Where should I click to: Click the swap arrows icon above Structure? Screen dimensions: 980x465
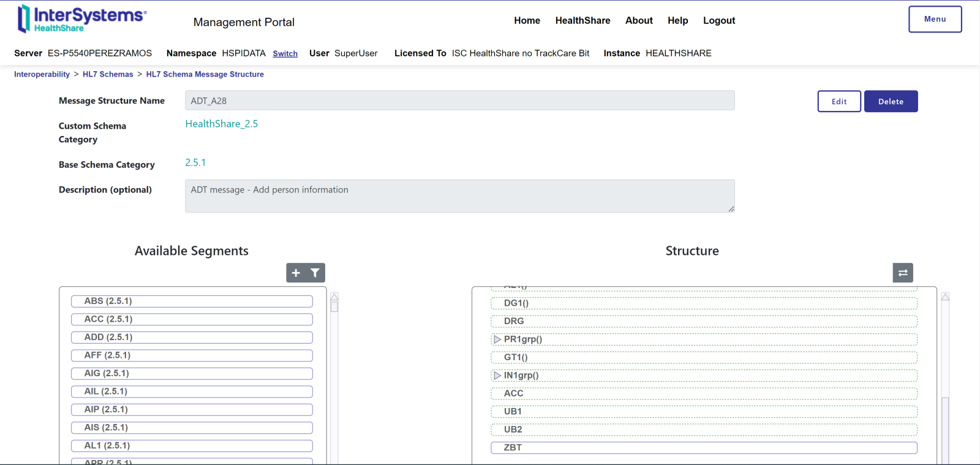point(902,273)
